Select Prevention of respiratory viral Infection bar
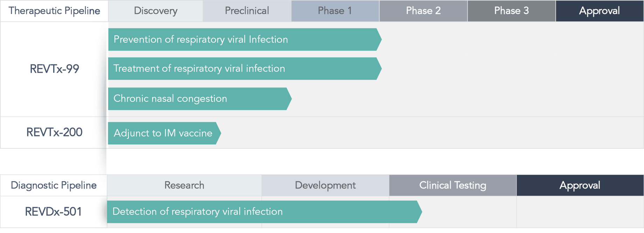Viewport: 644px width, 233px height. tap(245, 40)
